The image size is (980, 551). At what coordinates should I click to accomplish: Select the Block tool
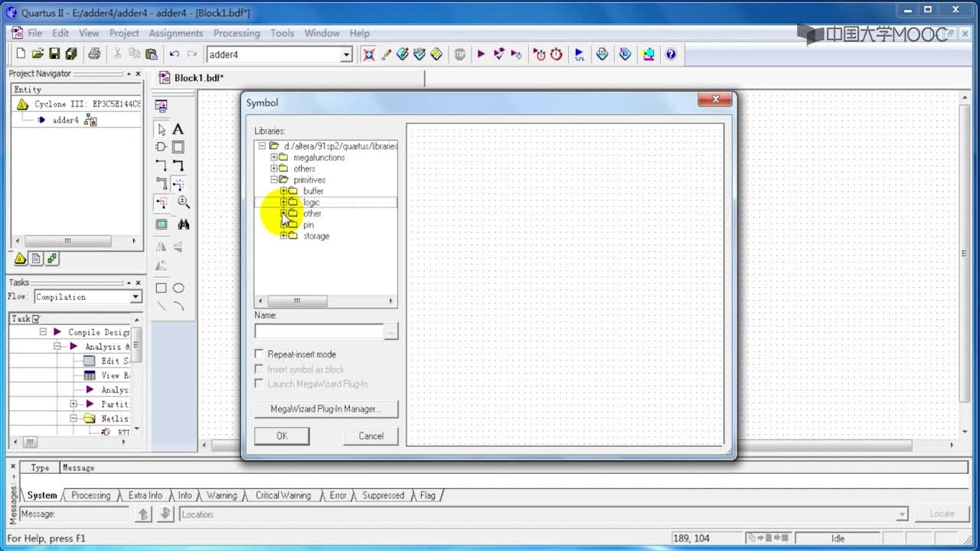pyautogui.click(x=178, y=147)
